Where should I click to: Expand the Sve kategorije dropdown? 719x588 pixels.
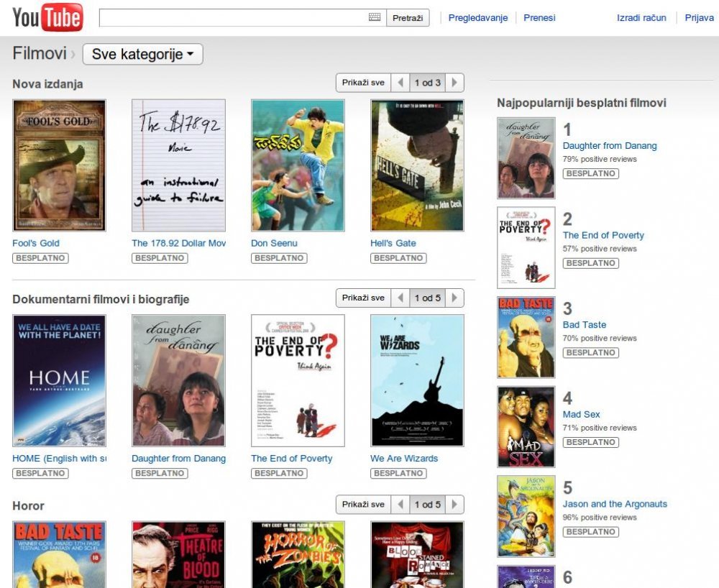click(x=142, y=54)
